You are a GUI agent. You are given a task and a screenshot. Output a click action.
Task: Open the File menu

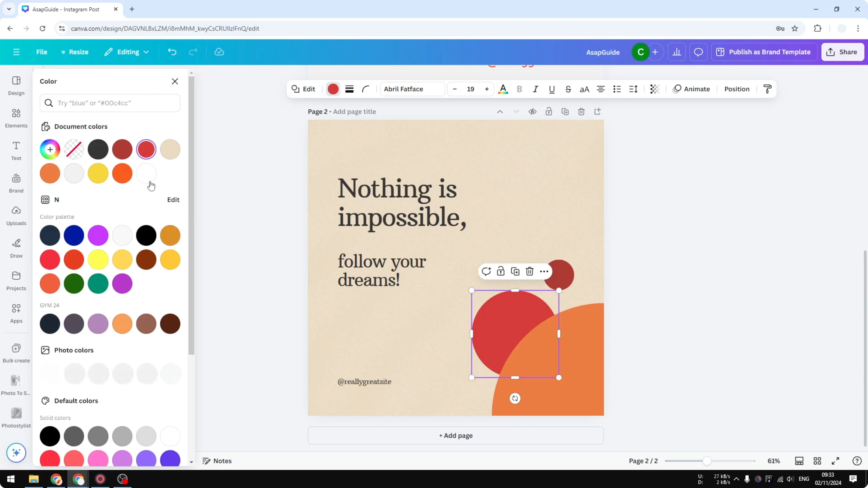click(x=42, y=52)
